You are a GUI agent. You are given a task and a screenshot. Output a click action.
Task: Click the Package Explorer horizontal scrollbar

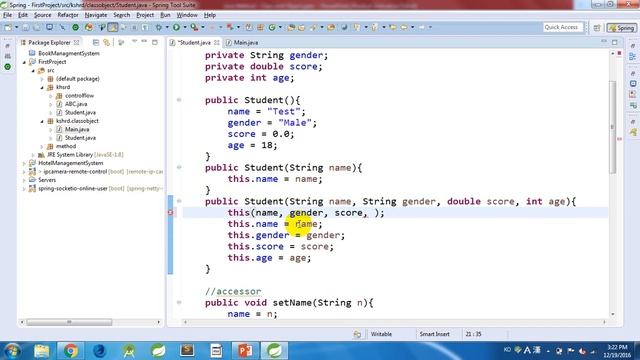69,322
